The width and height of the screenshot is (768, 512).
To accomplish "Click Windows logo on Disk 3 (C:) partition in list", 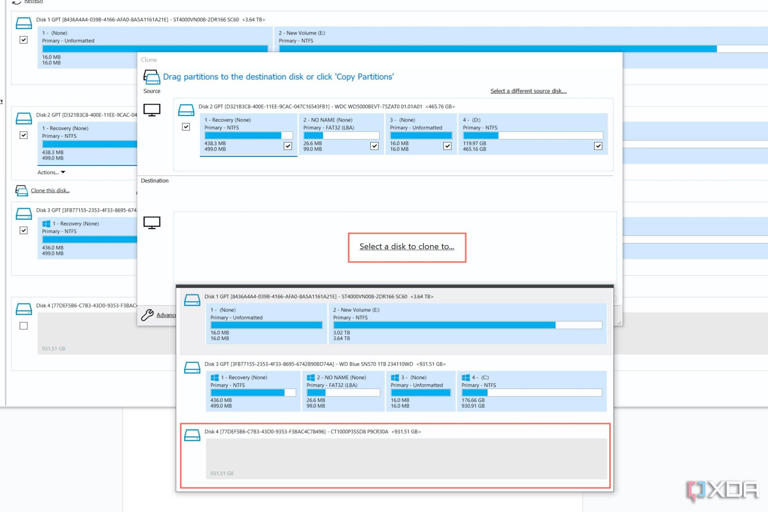I will point(465,378).
